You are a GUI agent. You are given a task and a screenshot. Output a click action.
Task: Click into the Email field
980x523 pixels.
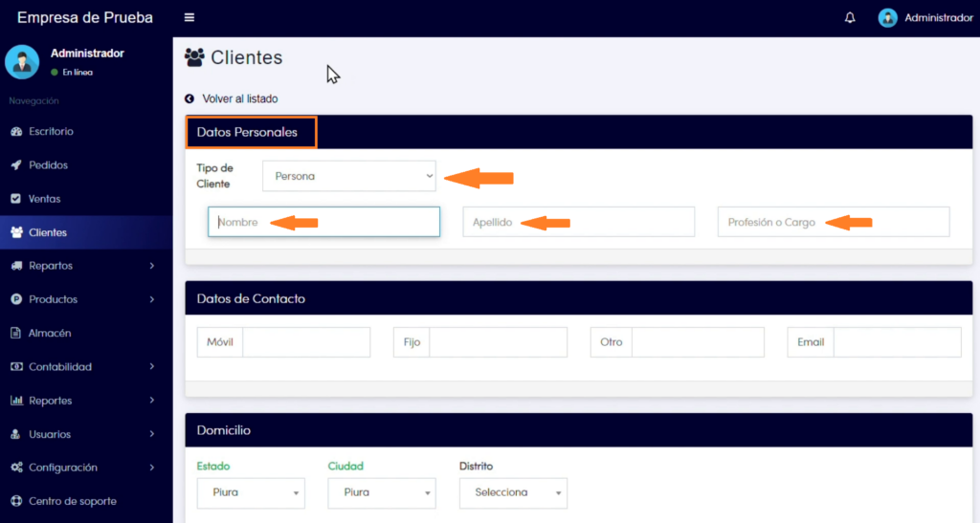coord(898,342)
